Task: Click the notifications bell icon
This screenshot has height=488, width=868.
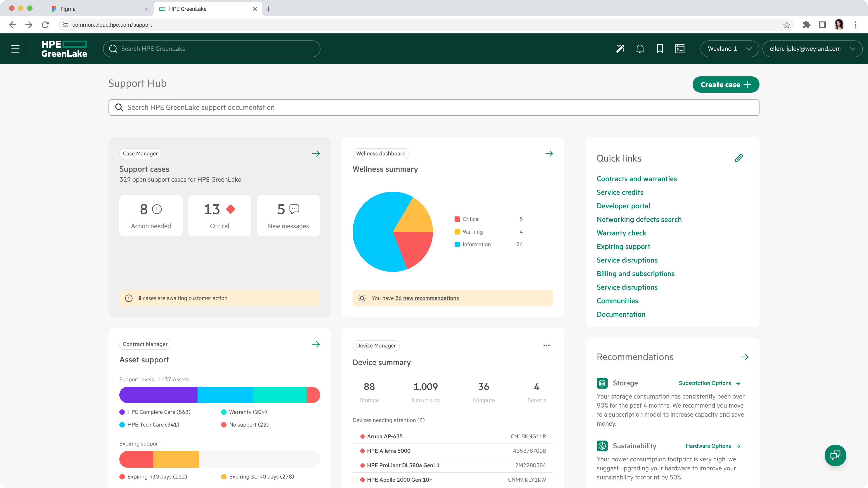Action: (640, 49)
